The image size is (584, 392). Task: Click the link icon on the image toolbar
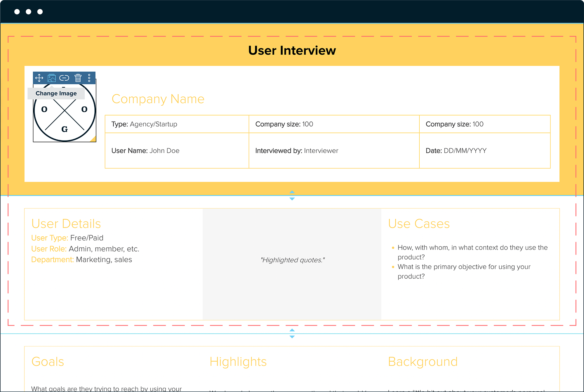[x=64, y=78]
